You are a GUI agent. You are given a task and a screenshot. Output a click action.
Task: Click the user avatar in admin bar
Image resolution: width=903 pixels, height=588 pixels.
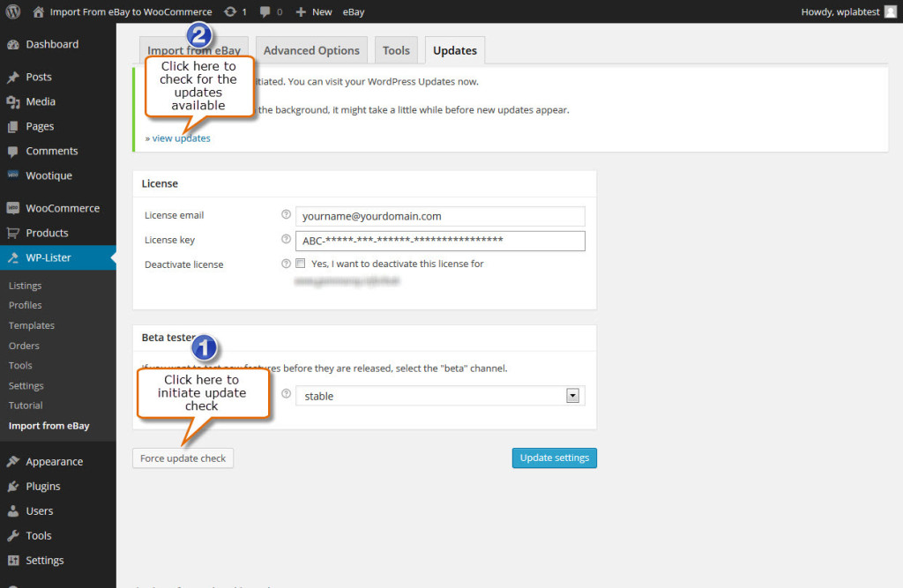pos(891,11)
